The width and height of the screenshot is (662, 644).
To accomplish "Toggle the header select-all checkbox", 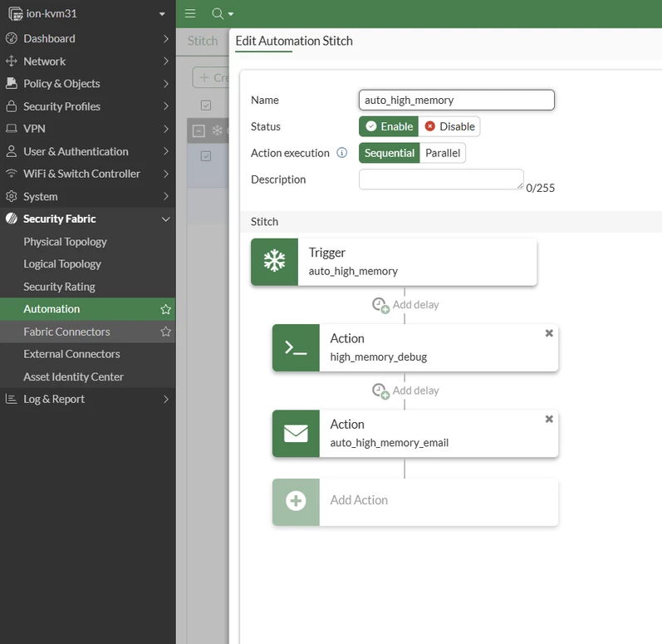I will pyautogui.click(x=206, y=106).
